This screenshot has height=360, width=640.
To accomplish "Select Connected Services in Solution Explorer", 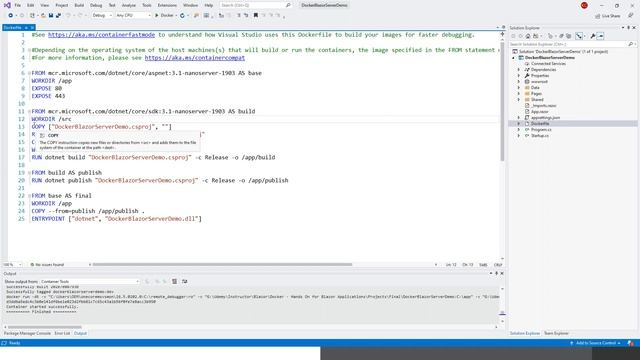I will point(548,64).
